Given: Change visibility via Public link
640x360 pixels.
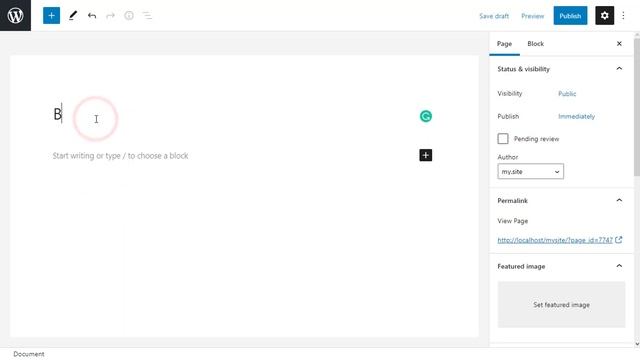Looking at the screenshot, I should [567, 93].
